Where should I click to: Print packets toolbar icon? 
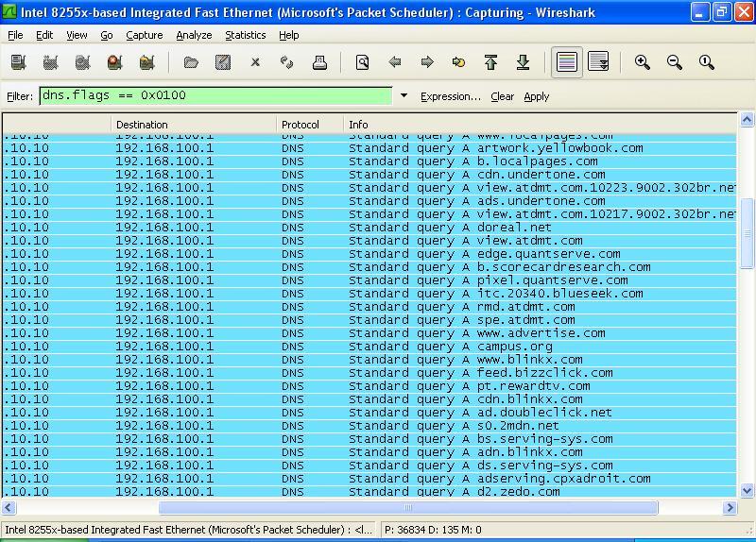pos(319,62)
